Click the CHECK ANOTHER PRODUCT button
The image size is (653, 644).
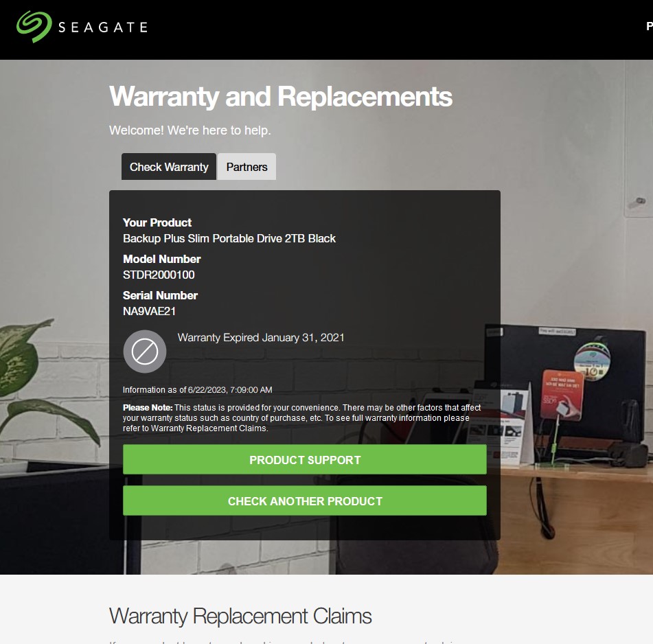(304, 501)
